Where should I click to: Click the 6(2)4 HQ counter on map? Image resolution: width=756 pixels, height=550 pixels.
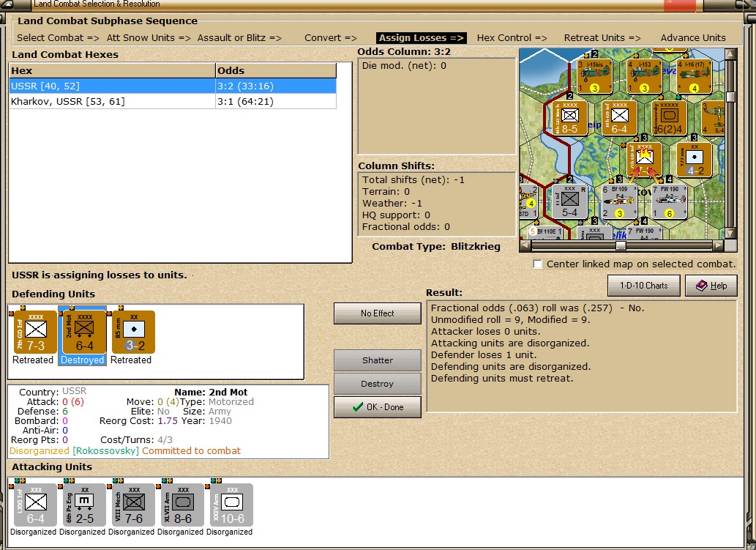[x=669, y=118]
